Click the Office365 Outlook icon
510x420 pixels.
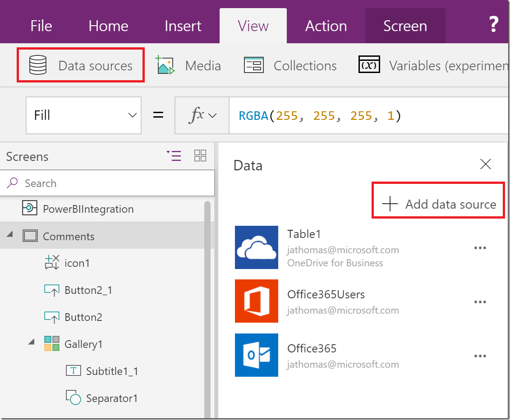click(257, 355)
